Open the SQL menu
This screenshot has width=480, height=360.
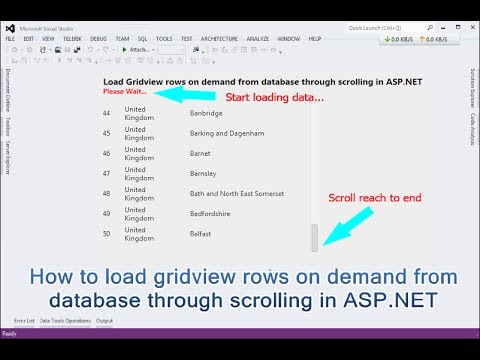142,39
